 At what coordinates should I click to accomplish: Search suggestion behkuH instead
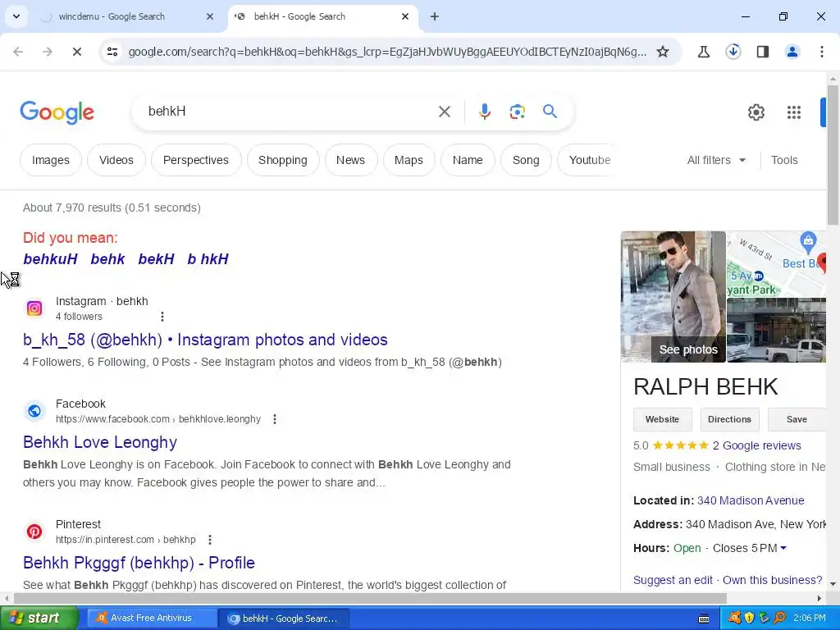point(50,259)
